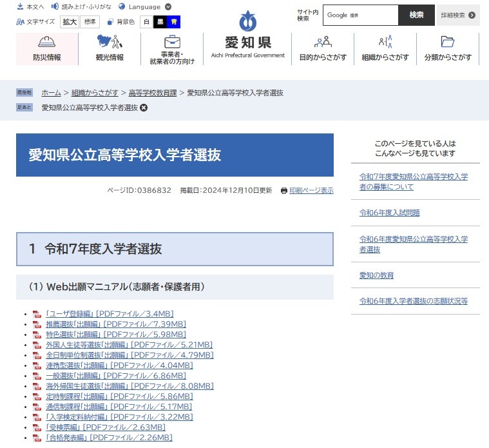This screenshot has height=448, width=489.
Task: Open 「ユーザ登録編」 PDF link
Action: 110,314
